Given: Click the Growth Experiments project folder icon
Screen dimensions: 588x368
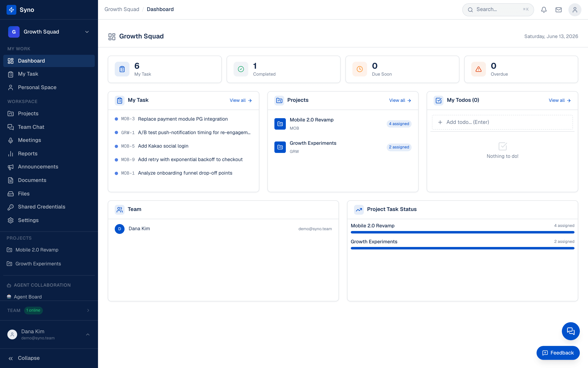Looking at the screenshot, I should 280,147.
